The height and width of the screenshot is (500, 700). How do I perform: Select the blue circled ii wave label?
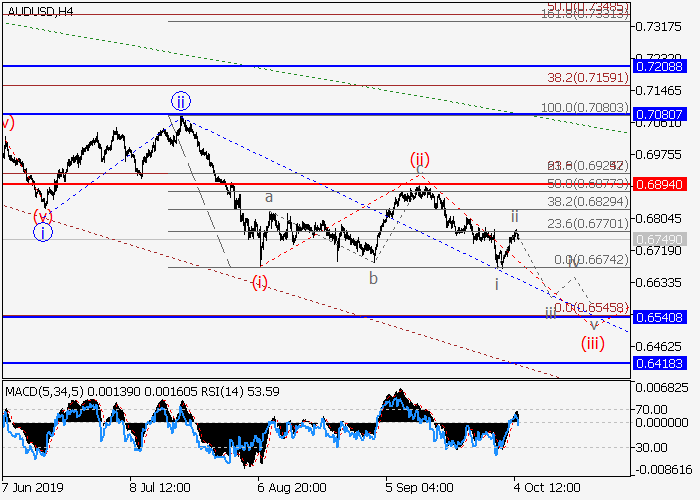[180, 101]
